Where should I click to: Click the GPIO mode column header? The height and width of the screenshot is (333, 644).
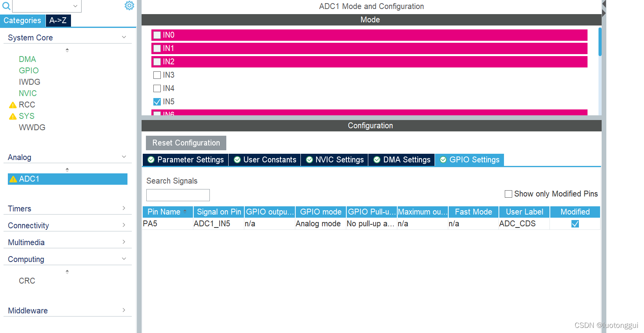click(x=321, y=212)
